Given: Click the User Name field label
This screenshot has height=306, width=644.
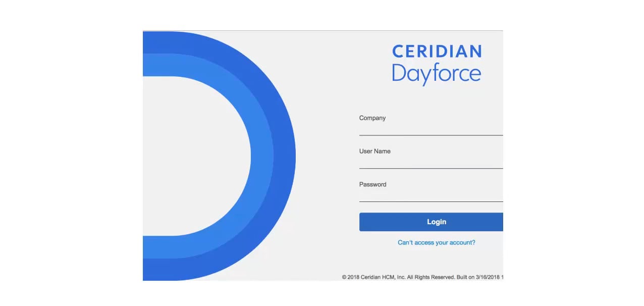Looking at the screenshot, I should coord(374,151).
